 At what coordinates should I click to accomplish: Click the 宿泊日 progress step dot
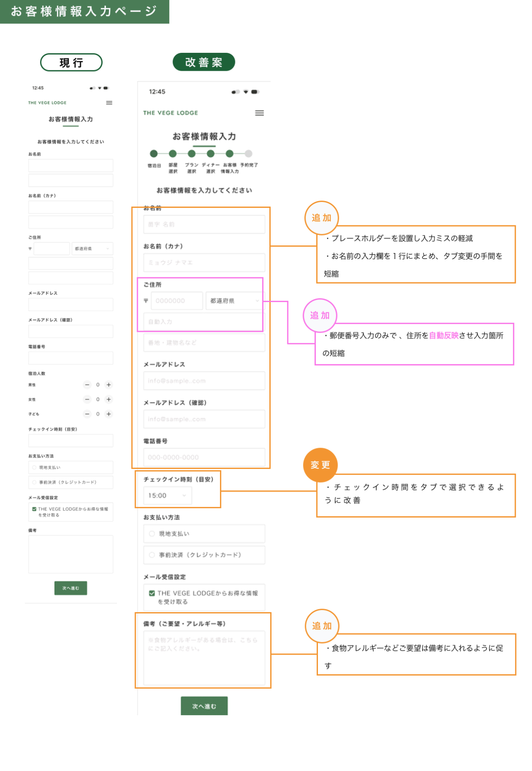click(x=154, y=154)
